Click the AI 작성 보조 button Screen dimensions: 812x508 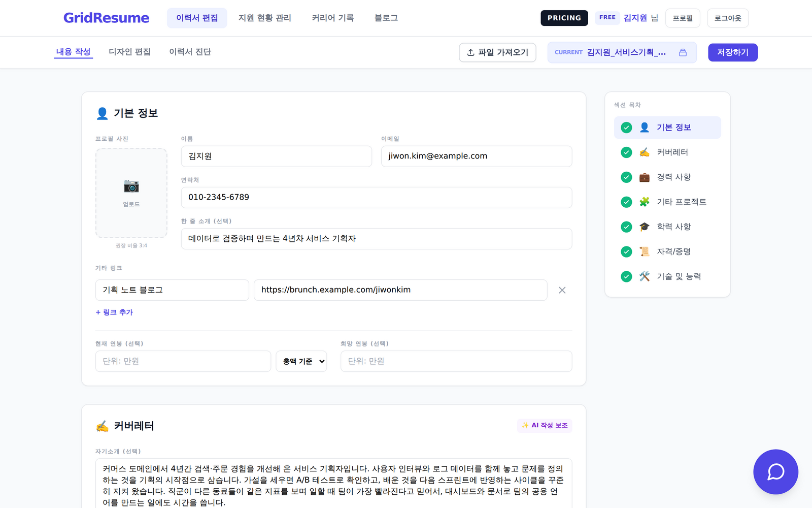click(x=545, y=425)
